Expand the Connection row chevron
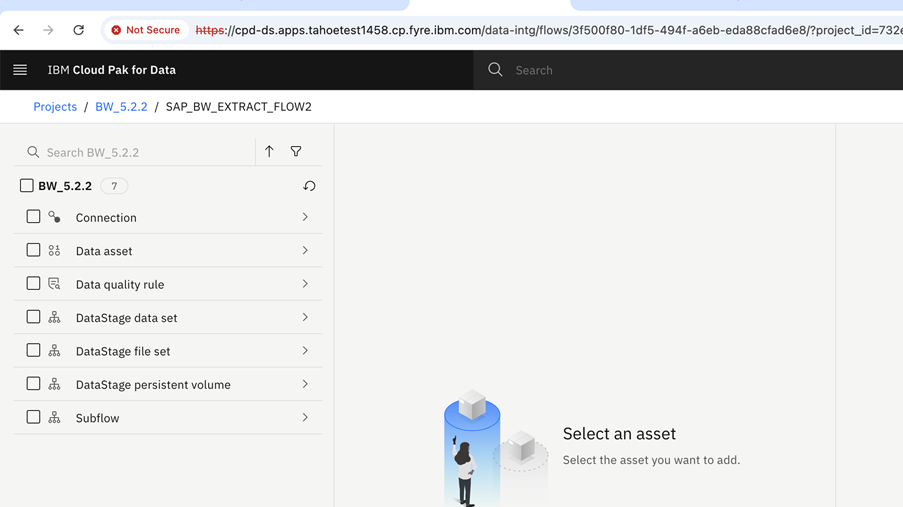The width and height of the screenshot is (903, 507). [305, 217]
